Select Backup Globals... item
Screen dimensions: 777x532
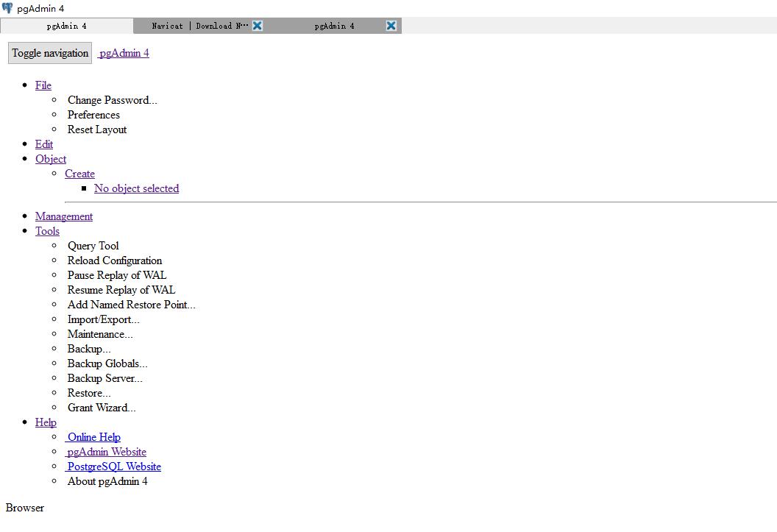(107, 363)
